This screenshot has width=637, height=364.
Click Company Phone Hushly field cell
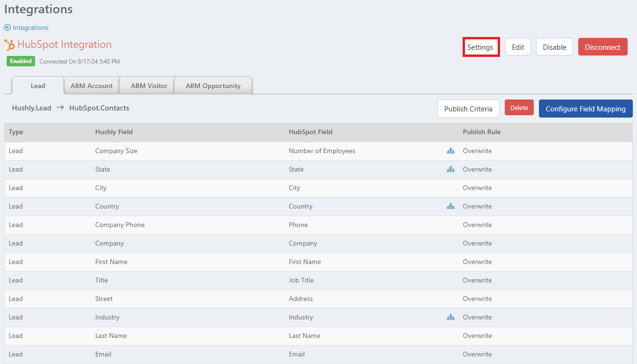120,225
